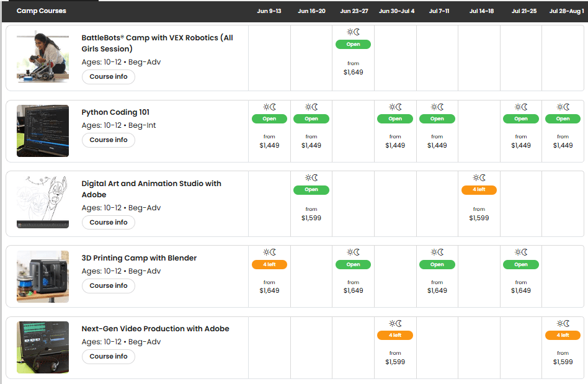588x384 pixels.
Task: Select 4 left badge for 3D Printing Jun 9-13
Action: click(269, 264)
